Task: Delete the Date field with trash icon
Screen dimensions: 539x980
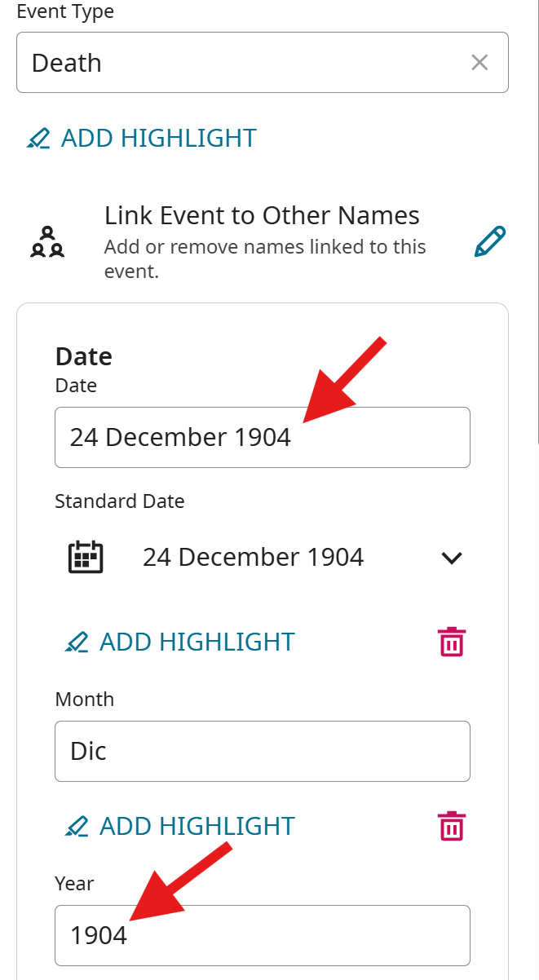Action: pos(452,642)
